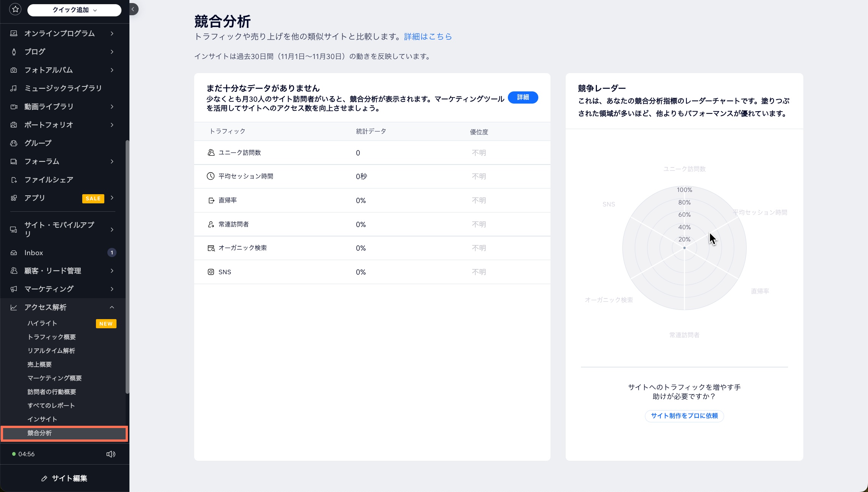Click the blue 詳細 button

point(523,97)
